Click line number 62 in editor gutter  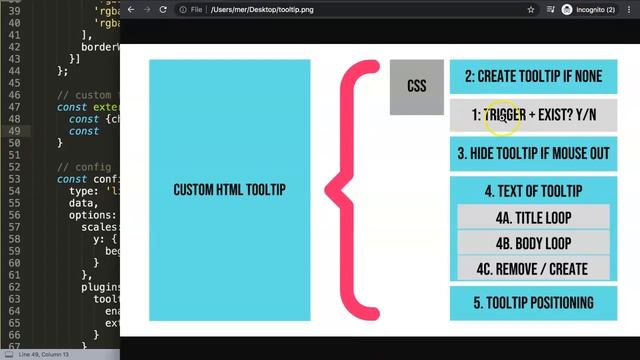[14, 287]
